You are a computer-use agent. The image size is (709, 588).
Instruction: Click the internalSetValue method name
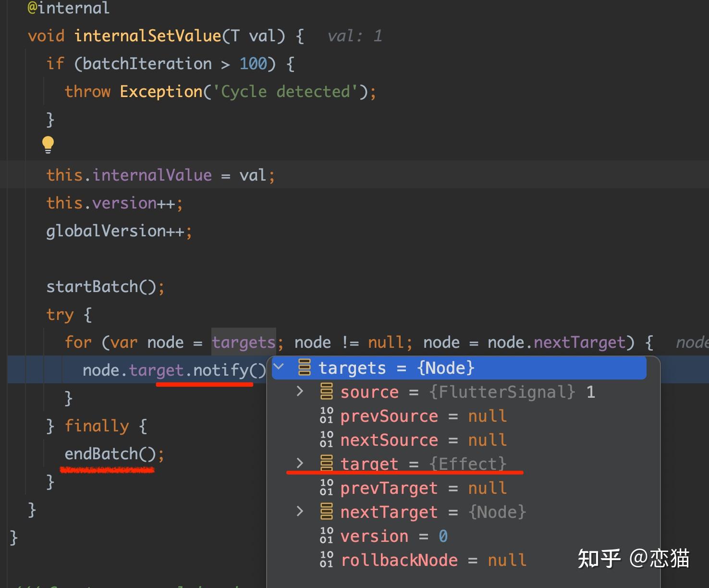click(x=147, y=36)
